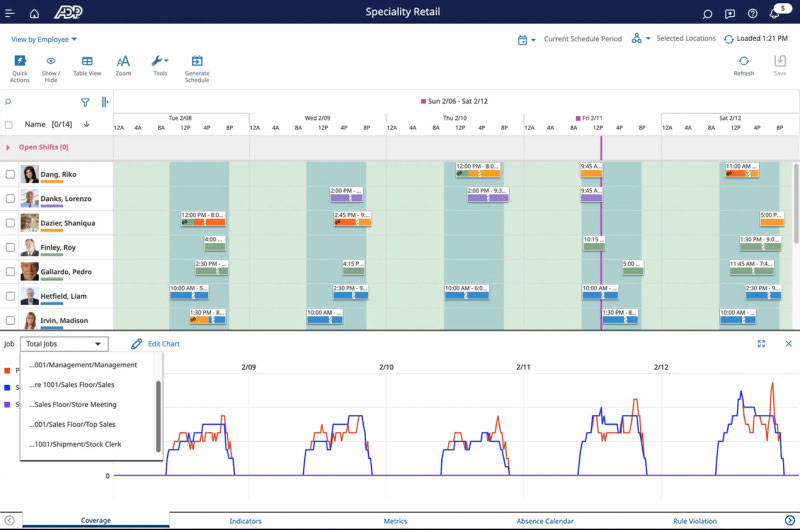Screen dimensions: 800x530
Task: Open the help question mark icon
Action: pyautogui.click(x=753, y=14)
